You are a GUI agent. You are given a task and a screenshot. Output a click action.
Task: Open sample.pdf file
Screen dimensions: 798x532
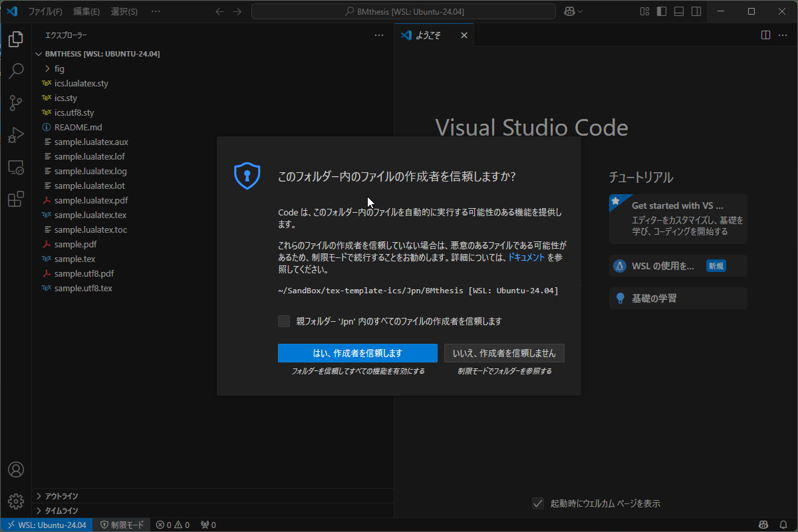(213, 244)
